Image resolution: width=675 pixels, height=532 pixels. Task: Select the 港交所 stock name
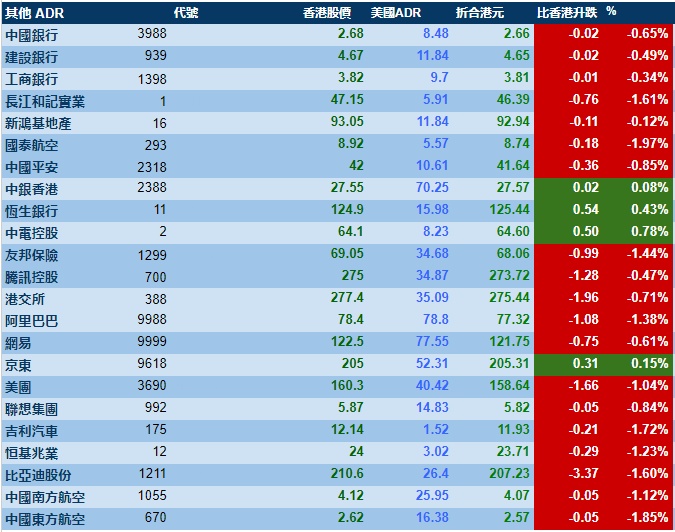[25, 299]
